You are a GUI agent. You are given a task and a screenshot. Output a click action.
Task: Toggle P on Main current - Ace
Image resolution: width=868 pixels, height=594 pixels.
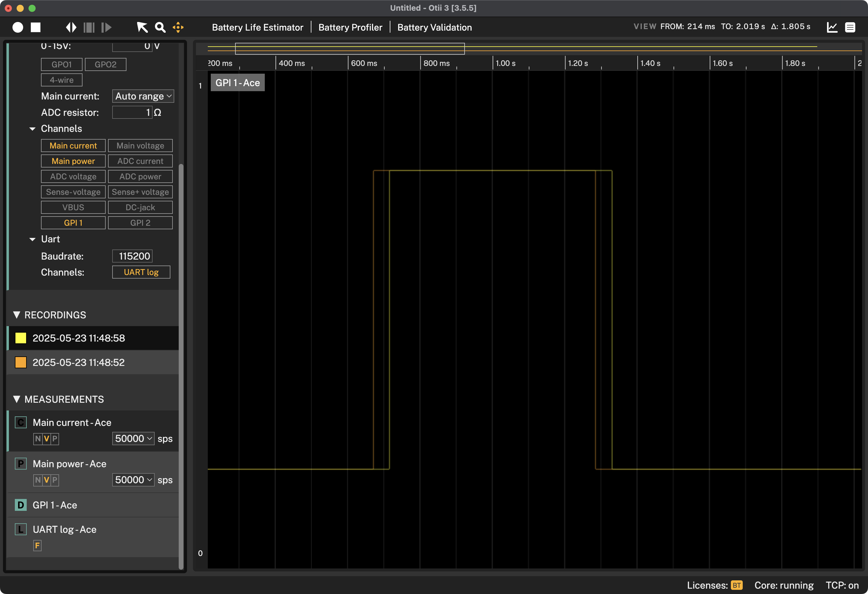click(55, 439)
